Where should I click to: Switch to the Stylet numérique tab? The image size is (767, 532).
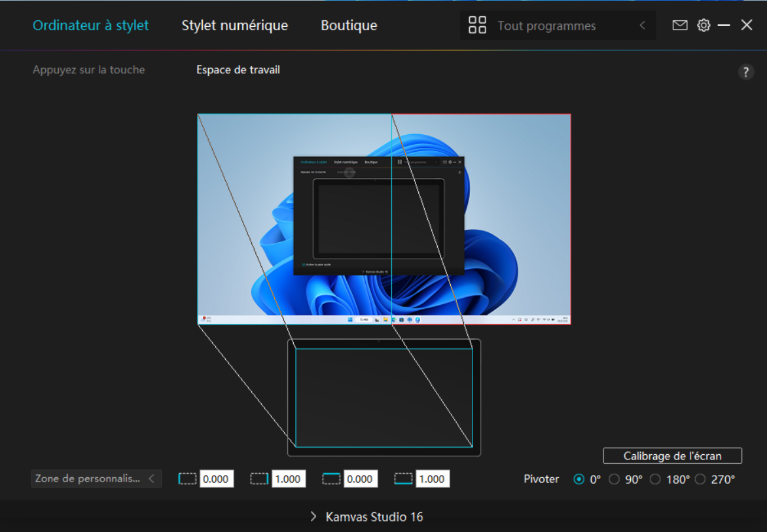tap(234, 26)
